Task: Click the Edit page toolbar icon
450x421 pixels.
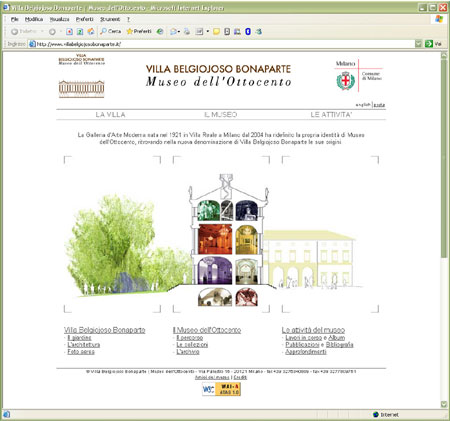Action: (199, 32)
